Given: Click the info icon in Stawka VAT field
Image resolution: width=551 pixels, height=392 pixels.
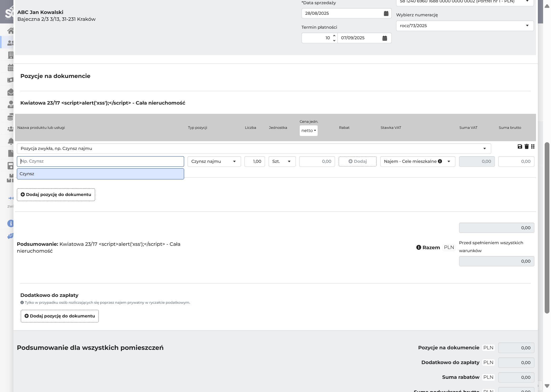Looking at the screenshot, I should tap(440, 161).
